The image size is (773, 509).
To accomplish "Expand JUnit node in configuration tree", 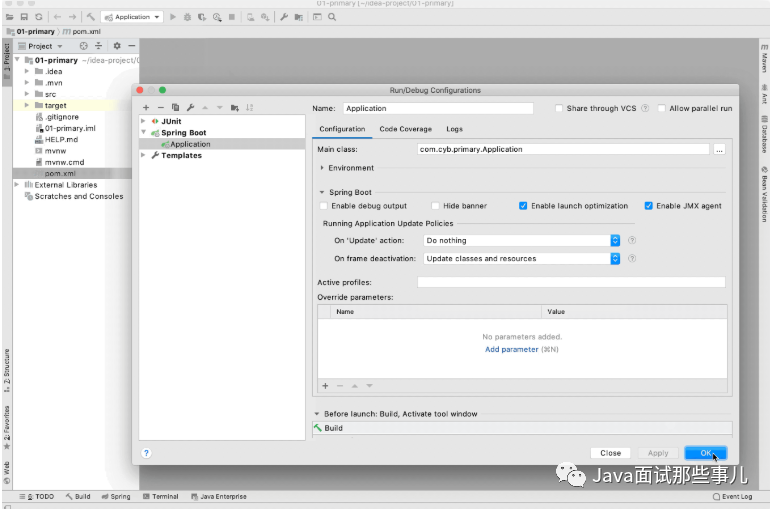I will pos(143,121).
